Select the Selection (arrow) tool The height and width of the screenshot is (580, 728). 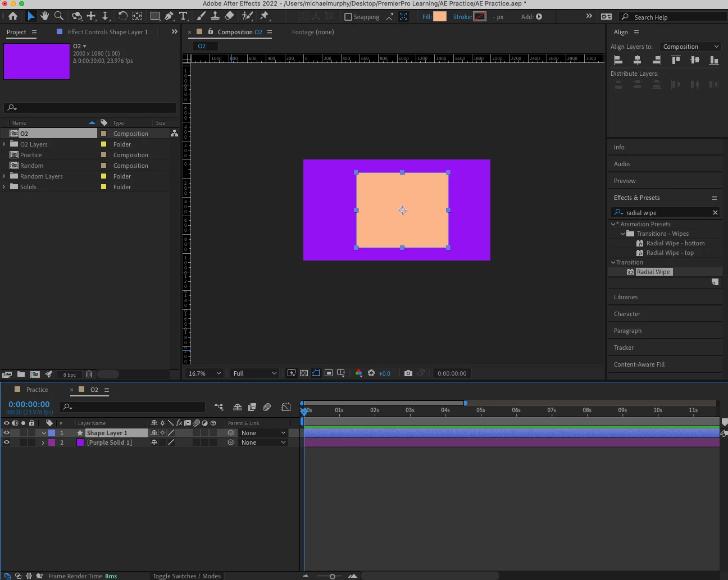tap(31, 16)
